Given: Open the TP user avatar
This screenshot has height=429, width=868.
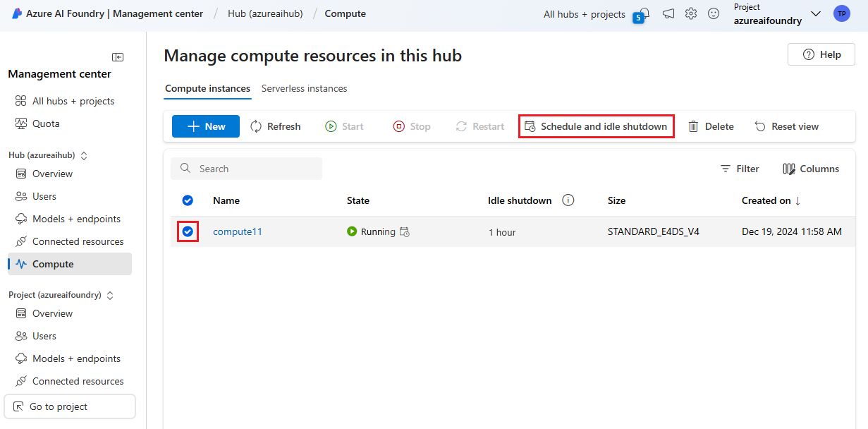Looking at the screenshot, I should click(841, 13).
